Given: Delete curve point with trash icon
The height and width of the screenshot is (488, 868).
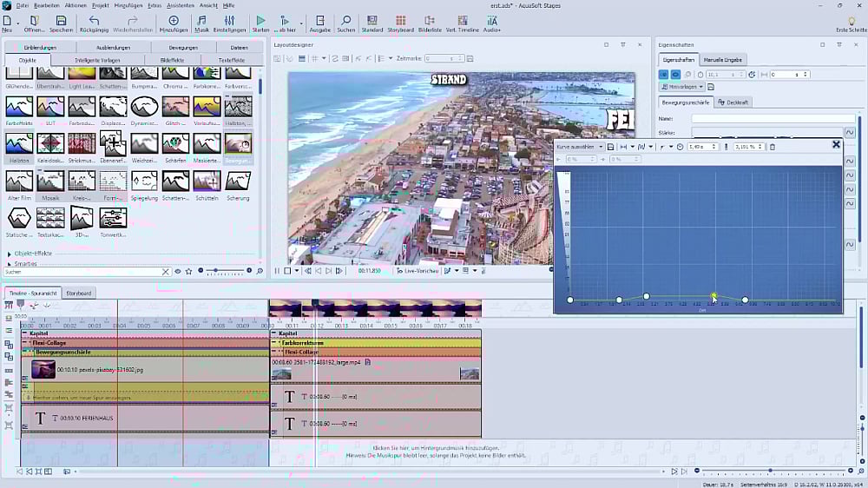Looking at the screenshot, I should pyautogui.click(x=773, y=147).
